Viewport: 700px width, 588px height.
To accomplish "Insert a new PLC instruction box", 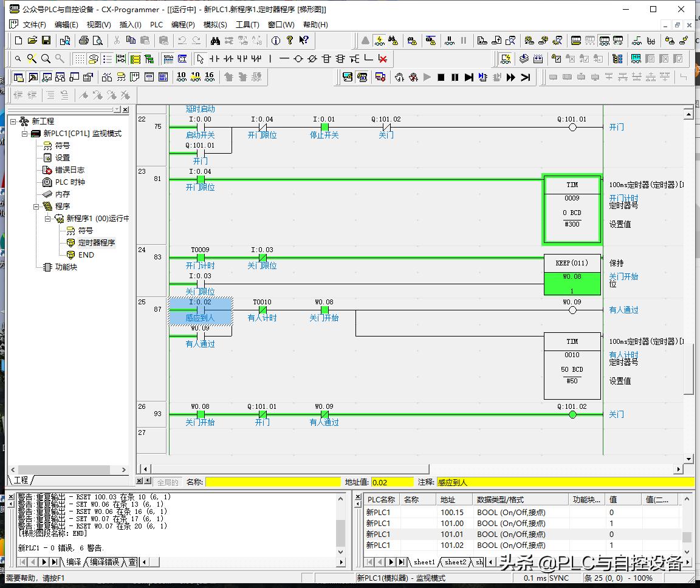I will (x=326, y=58).
